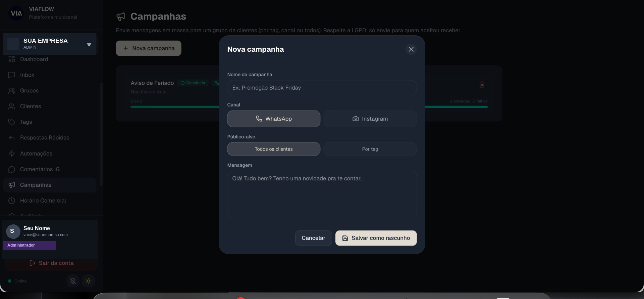The height and width of the screenshot is (299, 644).
Task: Click the Automações lightning icon
Action: pos(12,154)
